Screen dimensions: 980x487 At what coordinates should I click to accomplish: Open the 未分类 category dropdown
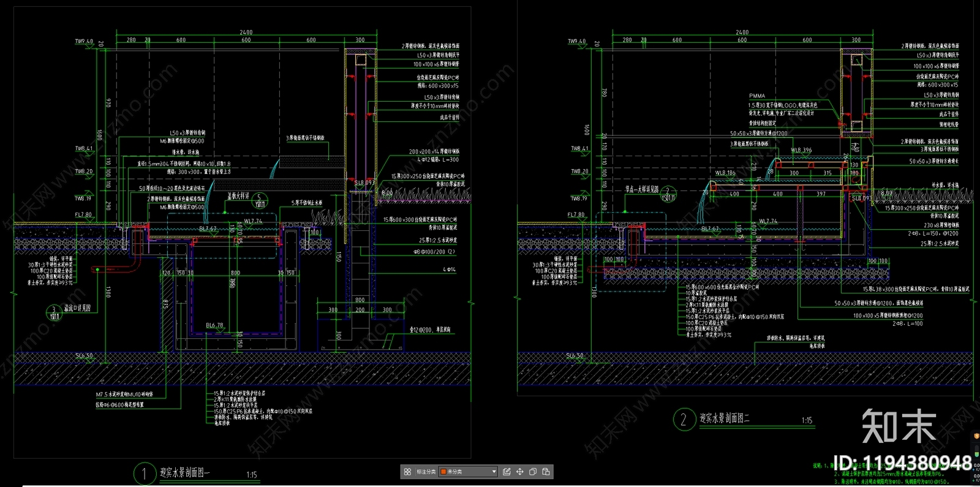(x=468, y=472)
